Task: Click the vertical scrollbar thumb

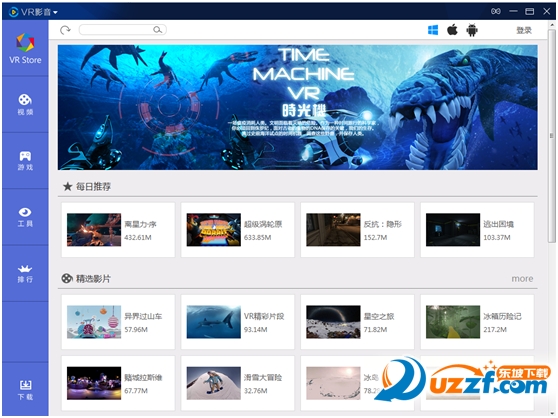Action: 552,135
